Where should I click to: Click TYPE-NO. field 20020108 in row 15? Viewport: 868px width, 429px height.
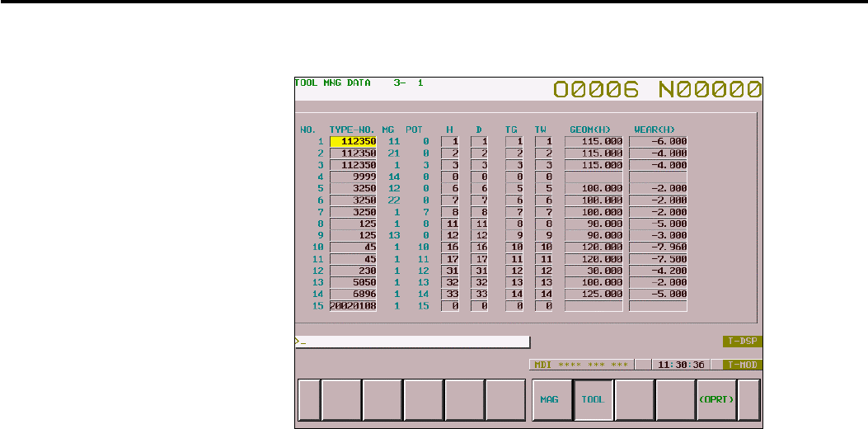point(353,305)
